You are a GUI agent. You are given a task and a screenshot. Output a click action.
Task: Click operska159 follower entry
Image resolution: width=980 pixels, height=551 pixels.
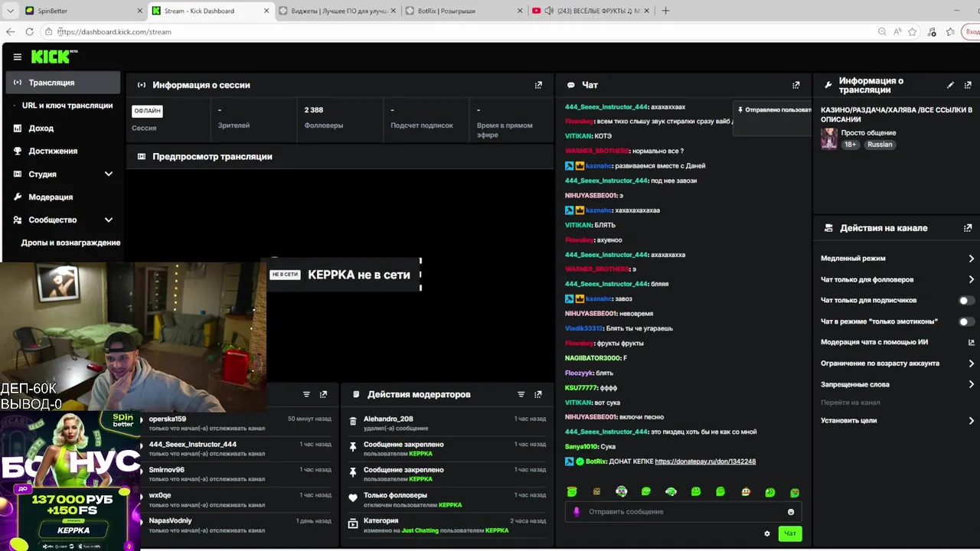tap(240, 423)
